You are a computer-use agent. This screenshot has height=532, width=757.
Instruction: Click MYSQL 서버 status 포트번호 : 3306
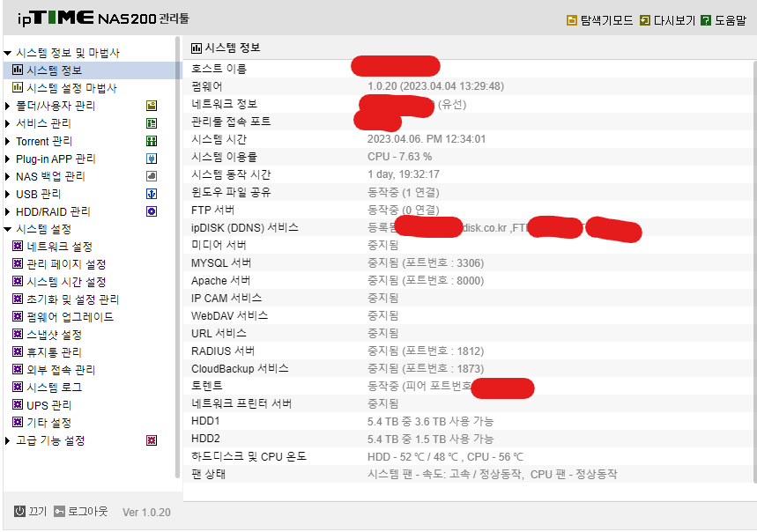426,262
